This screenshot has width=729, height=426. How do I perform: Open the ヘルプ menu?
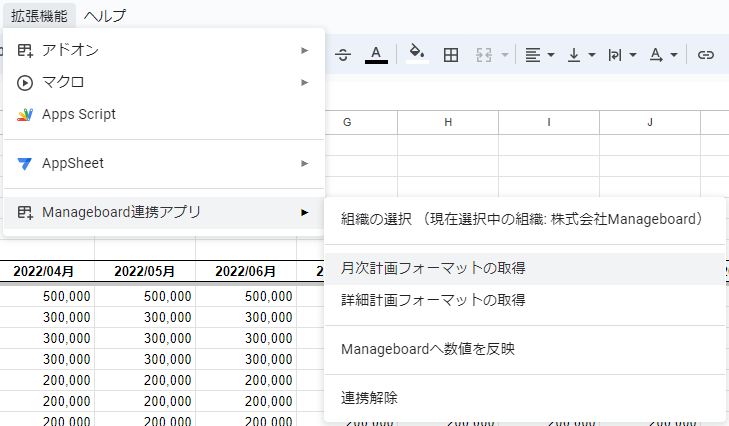[105, 16]
